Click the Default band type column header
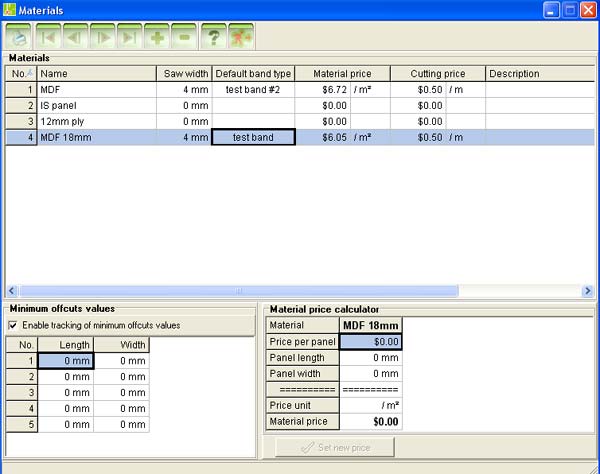Viewport: 600px width, 474px height. tap(253, 73)
